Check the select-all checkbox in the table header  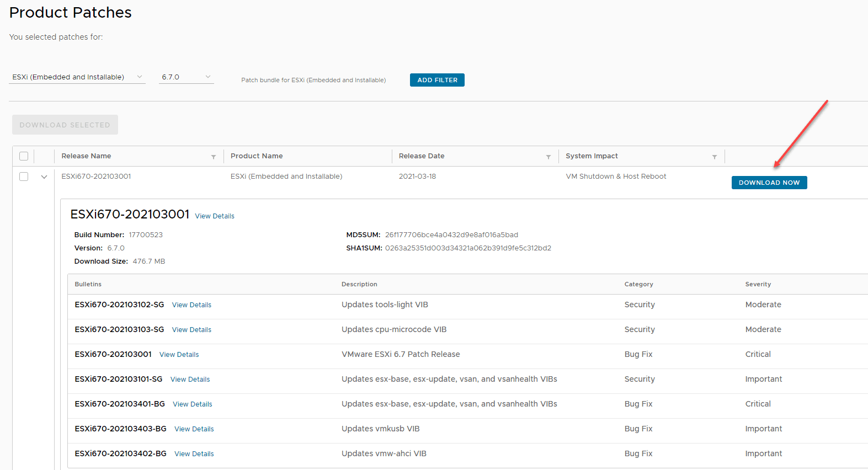pos(24,156)
